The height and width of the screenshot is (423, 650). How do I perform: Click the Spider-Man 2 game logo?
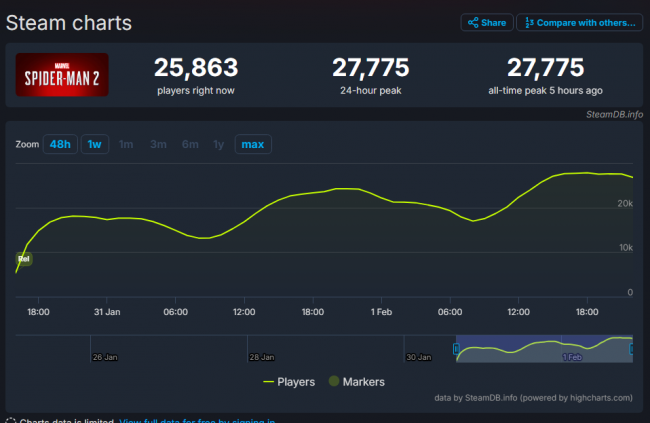point(62,76)
